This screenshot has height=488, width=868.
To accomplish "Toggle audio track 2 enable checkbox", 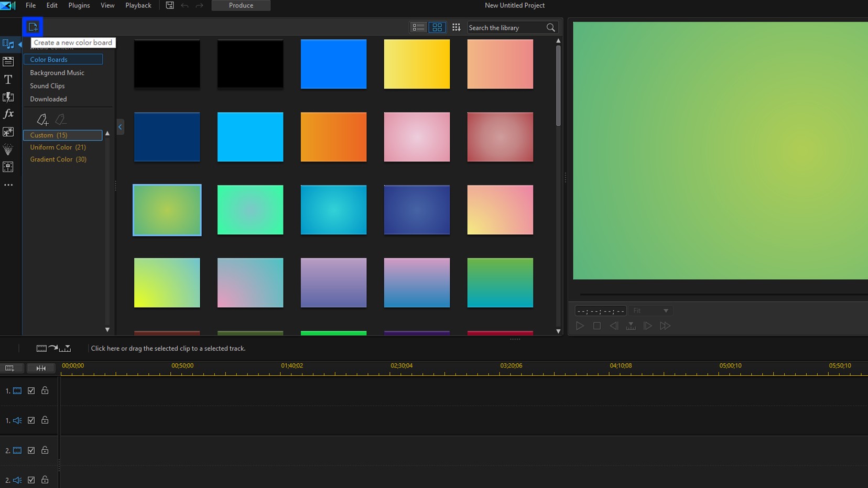I will point(31,480).
